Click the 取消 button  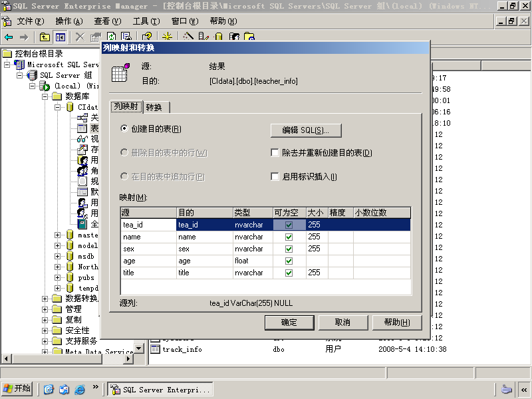pyautogui.click(x=342, y=323)
